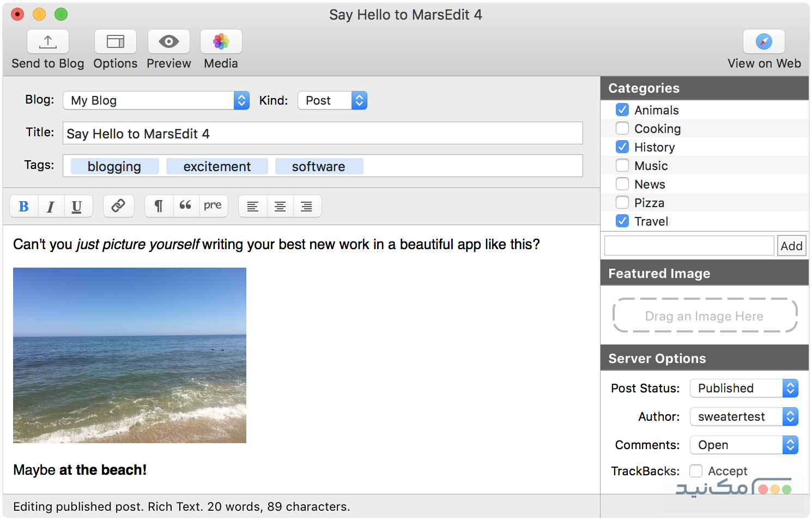This screenshot has width=812, height=520.
Task: Open the Options panel icon
Action: (115, 42)
